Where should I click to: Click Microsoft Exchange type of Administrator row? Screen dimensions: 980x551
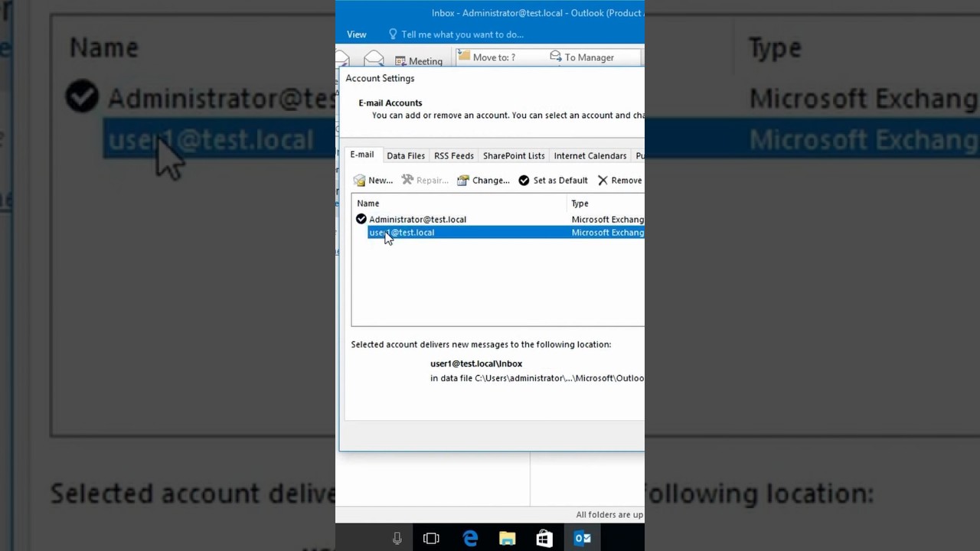click(607, 220)
